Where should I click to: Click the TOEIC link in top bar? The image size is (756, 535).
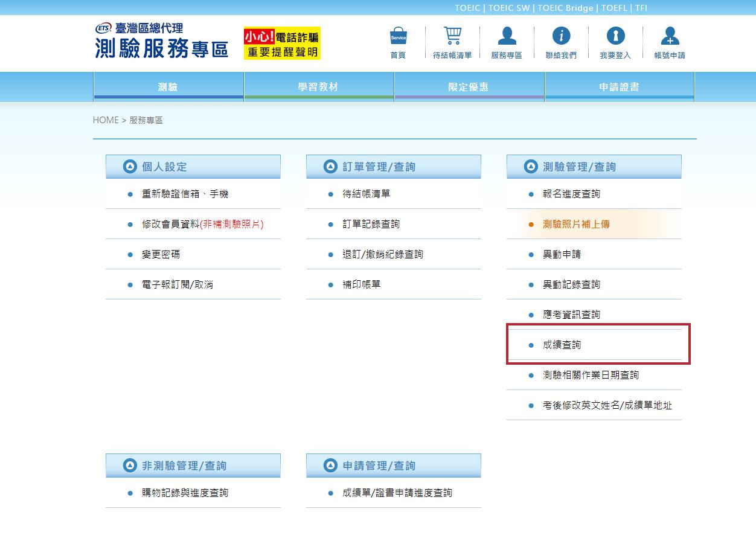[467, 8]
